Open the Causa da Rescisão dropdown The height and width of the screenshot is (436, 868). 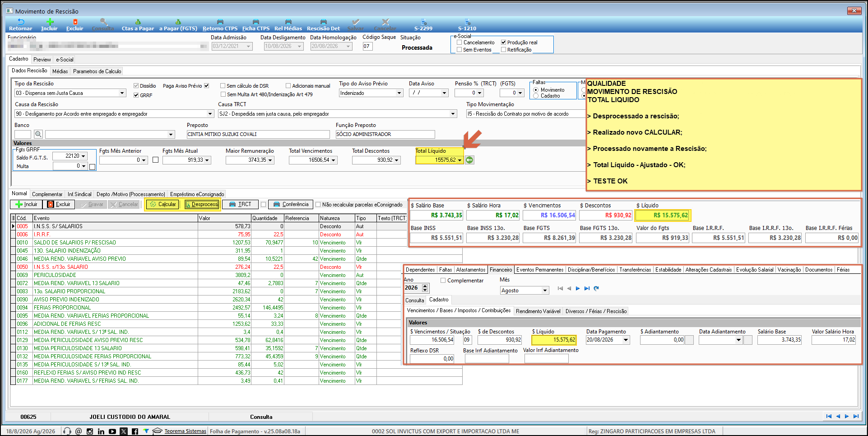click(x=209, y=114)
